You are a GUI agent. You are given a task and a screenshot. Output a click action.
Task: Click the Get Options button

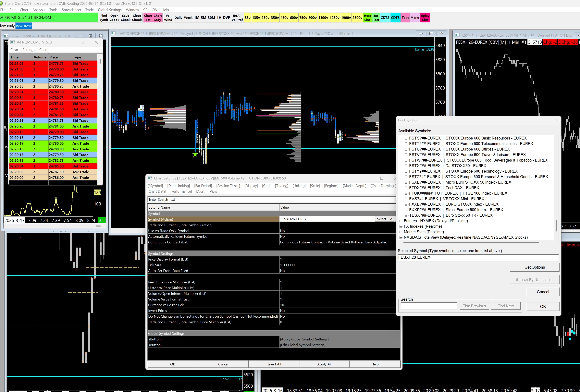tap(534, 267)
